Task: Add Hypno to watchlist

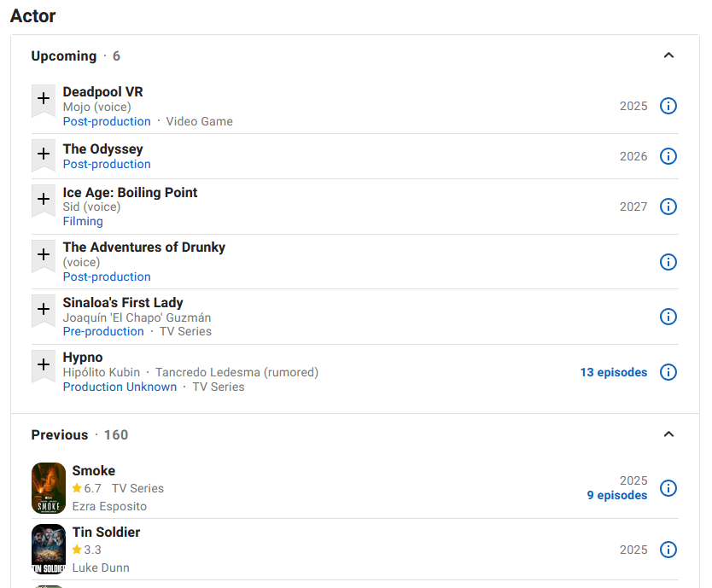Action: point(44,366)
